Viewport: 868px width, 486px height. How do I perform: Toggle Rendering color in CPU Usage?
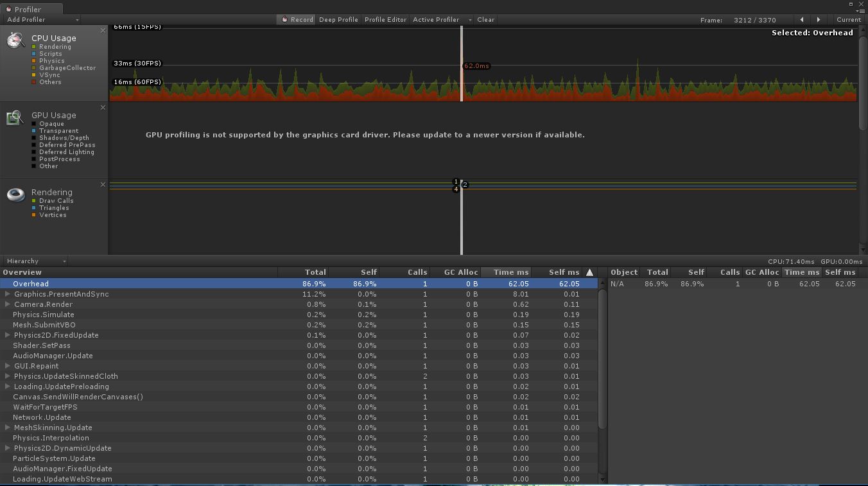click(34, 47)
